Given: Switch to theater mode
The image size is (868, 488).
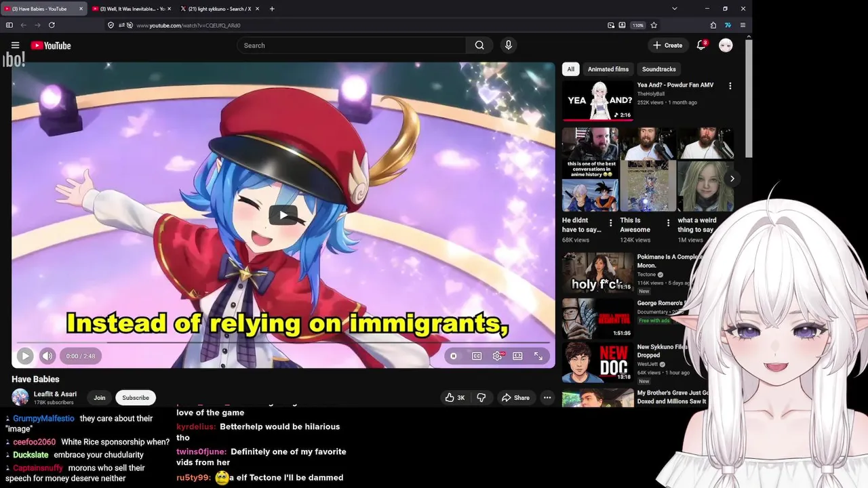Looking at the screenshot, I should pos(517,356).
